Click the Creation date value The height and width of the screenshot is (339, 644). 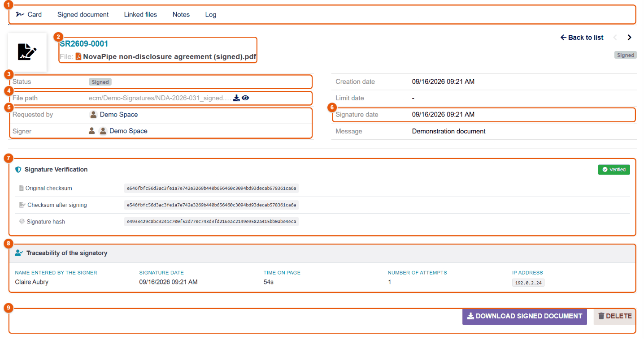tap(443, 82)
